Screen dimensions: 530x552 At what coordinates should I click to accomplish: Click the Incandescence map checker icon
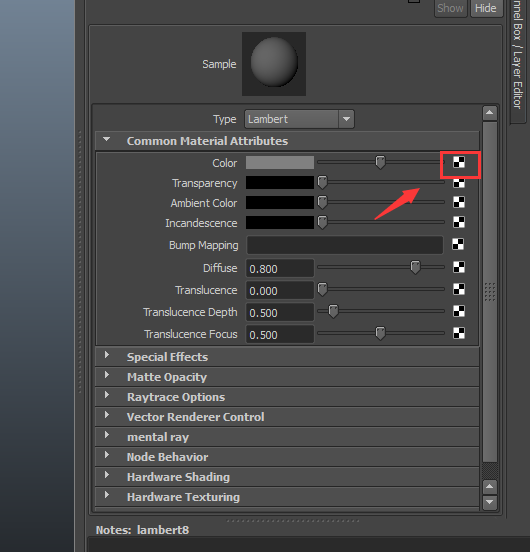click(x=459, y=222)
